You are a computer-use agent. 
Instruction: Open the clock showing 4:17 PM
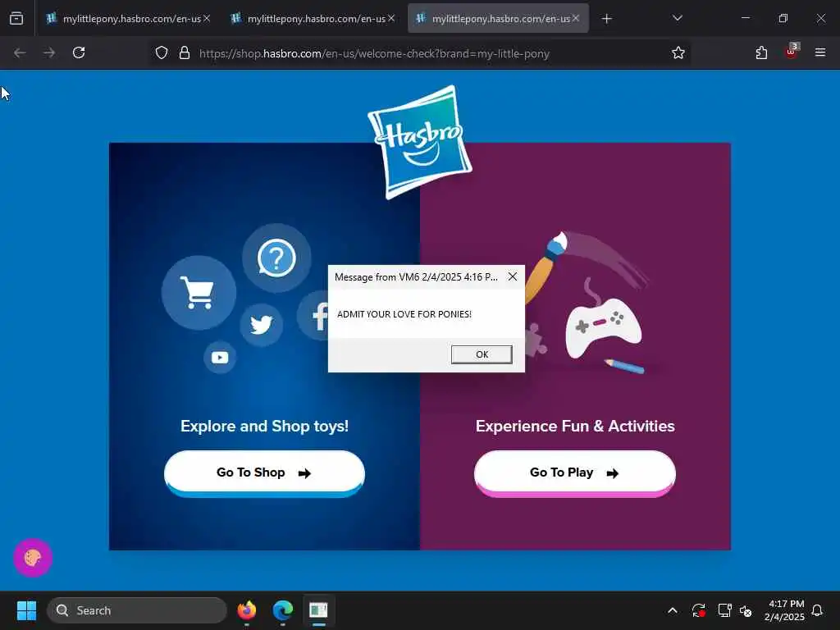[784, 610]
